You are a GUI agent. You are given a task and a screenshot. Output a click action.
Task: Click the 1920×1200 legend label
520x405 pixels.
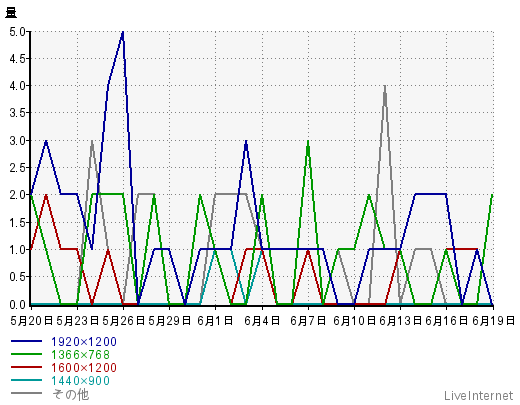[x=84, y=342]
